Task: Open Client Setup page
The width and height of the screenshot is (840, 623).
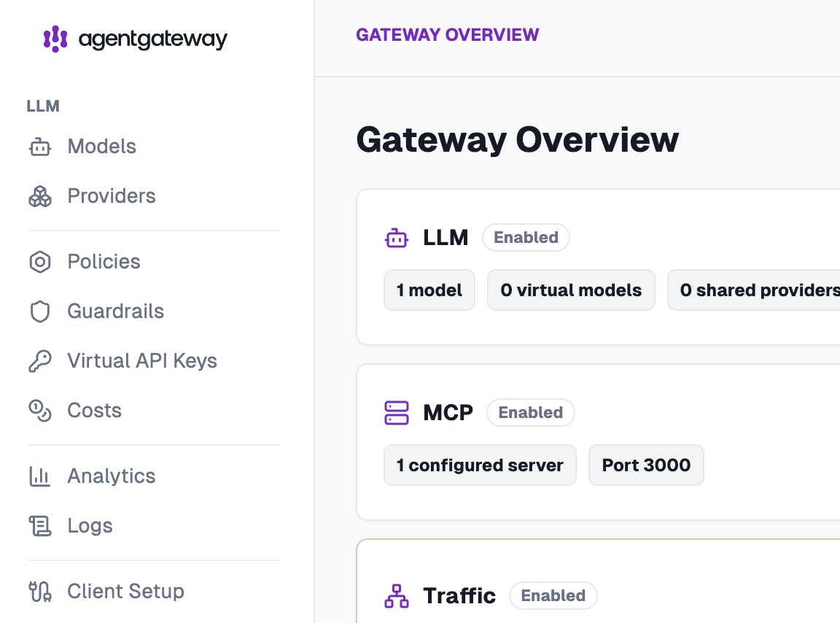Action: pos(126,592)
